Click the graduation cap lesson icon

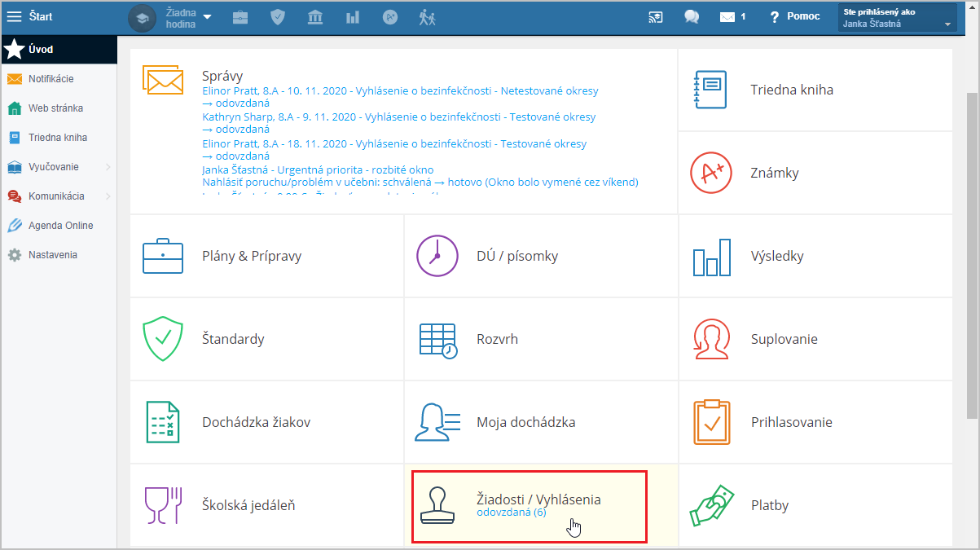(x=142, y=18)
